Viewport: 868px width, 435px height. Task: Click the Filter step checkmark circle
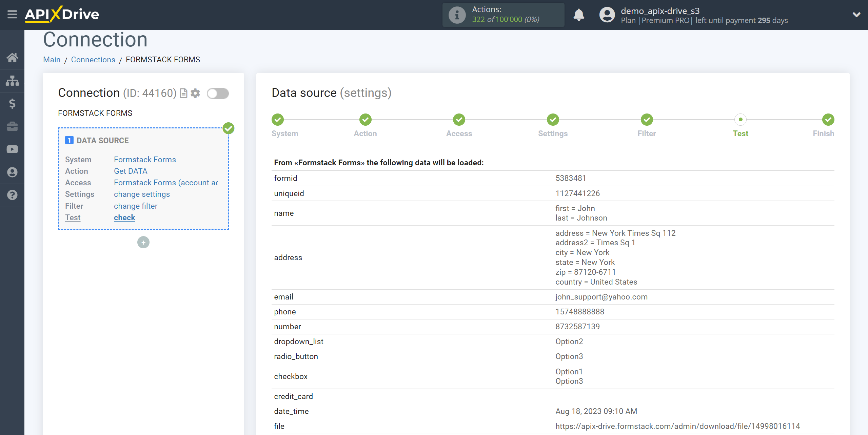click(647, 120)
